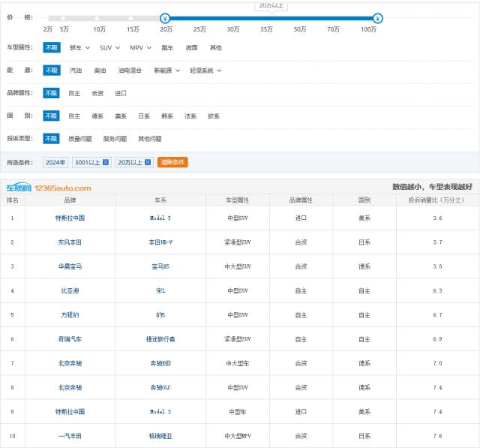Select 不限 in the 投诉类型 row
The width and height of the screenshot is (480, 448).
(x=51, y=139)
